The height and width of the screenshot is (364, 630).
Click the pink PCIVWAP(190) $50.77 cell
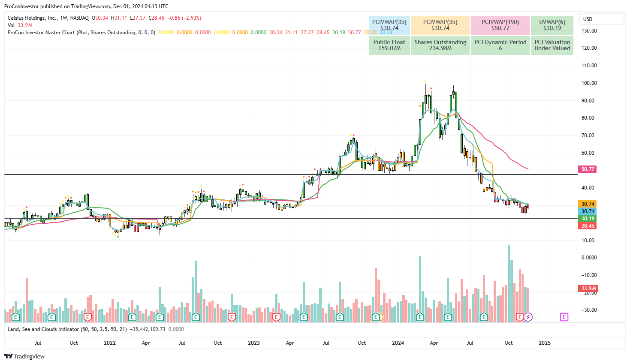click(500, 25)
